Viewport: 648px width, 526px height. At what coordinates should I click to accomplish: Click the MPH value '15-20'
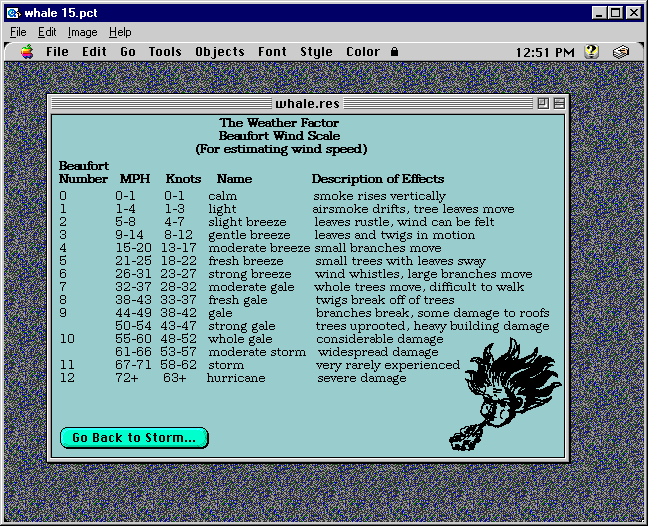tap(133, 248)
